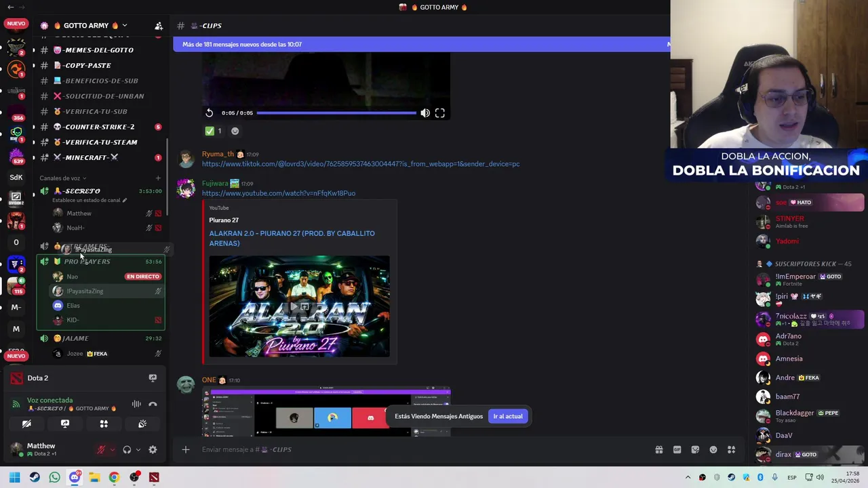Open Fujiwara's YouTube link
The height and width of the screenshot is (488, 868).
click(x=279, y=193)
